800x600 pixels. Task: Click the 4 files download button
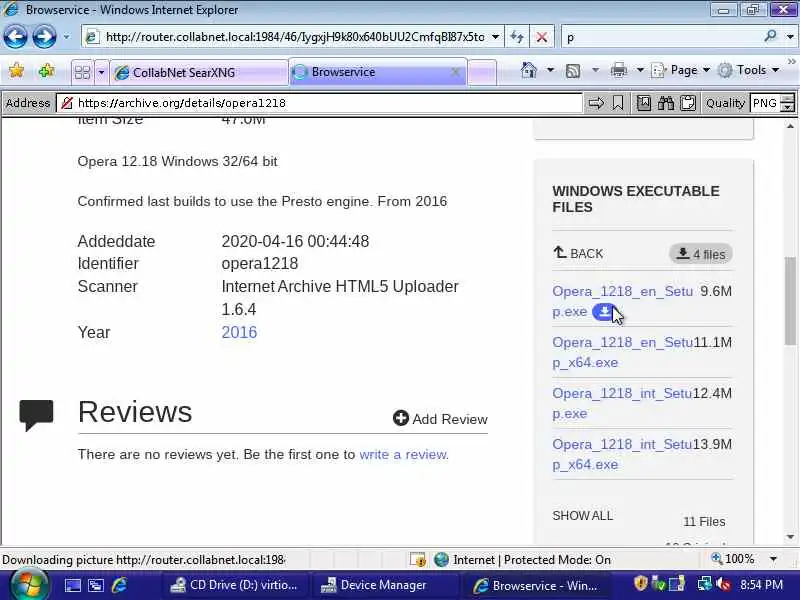pos(701,254)
